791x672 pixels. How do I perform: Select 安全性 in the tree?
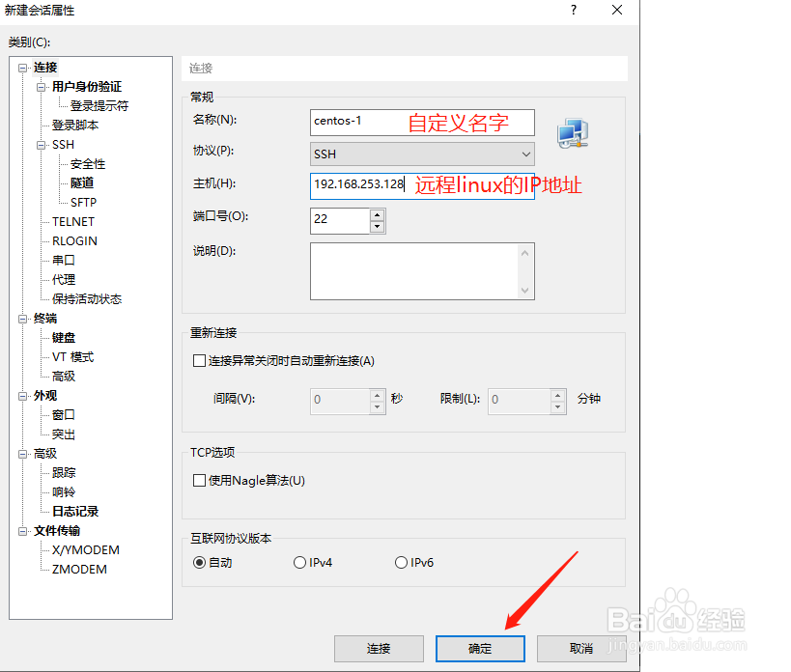tap(88, 164)
